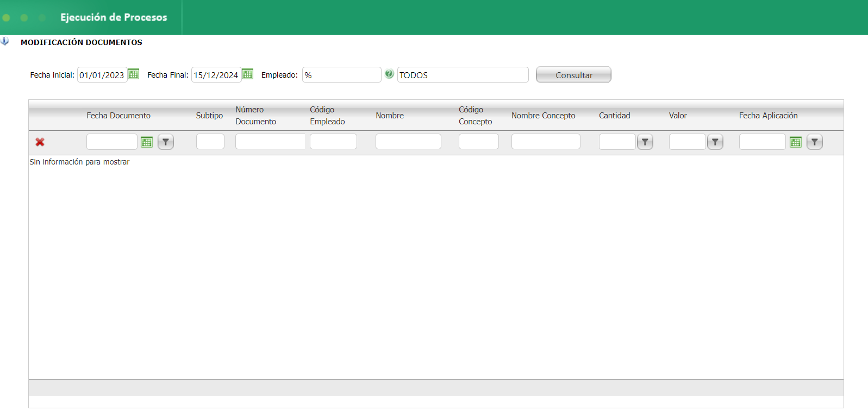Sort by Subtipo column header
Viewport: 868px width, 411px height.
click(x=209, y=116)
